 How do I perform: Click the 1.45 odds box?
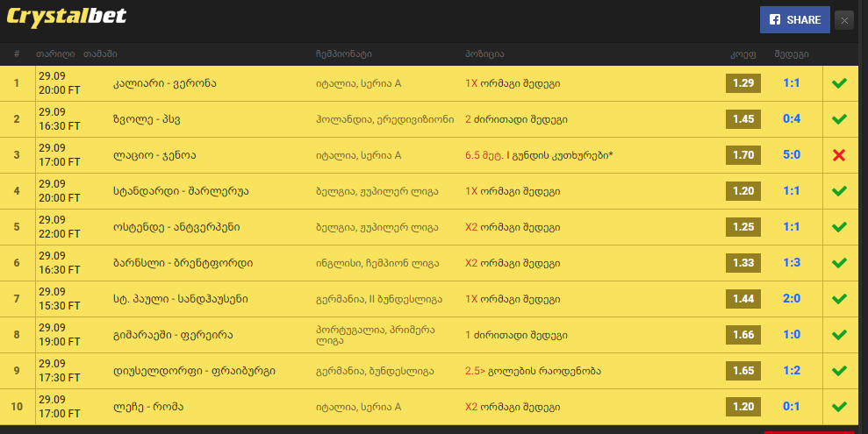[742, 119]
